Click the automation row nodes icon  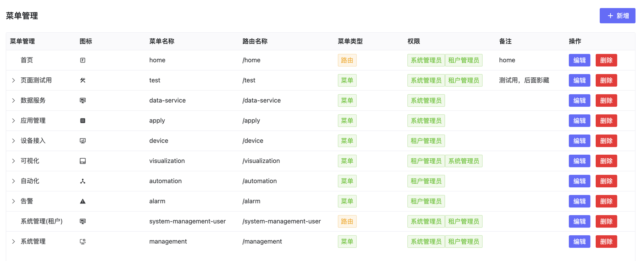[83, 181]
